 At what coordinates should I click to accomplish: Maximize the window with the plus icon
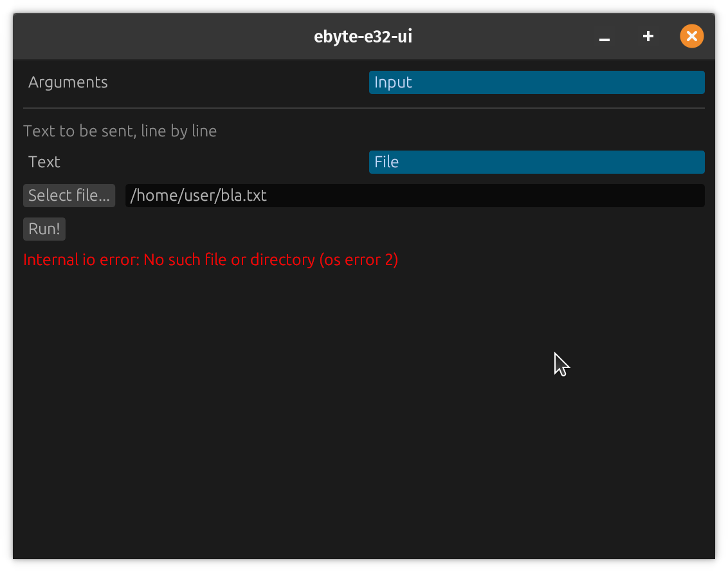pos(648,37)
